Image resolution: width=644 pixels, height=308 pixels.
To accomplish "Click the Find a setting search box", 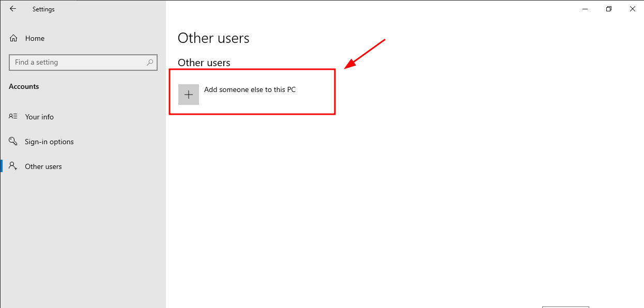I will (78, 63).
